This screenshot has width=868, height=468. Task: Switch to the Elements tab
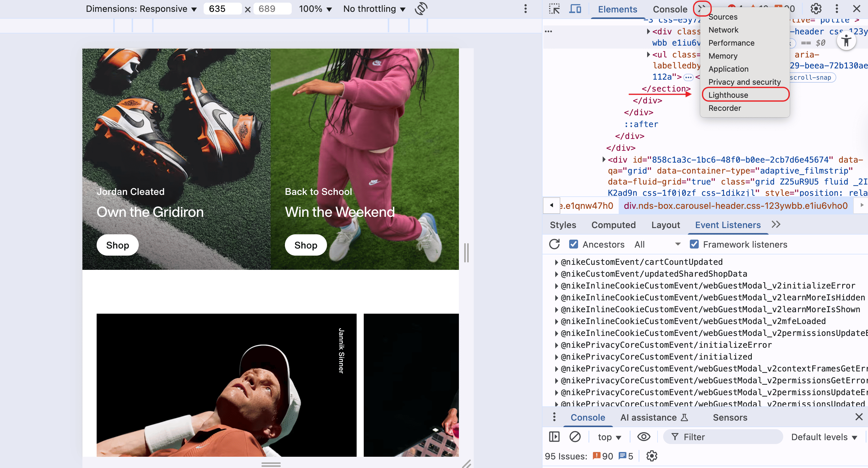coord(617,9)
